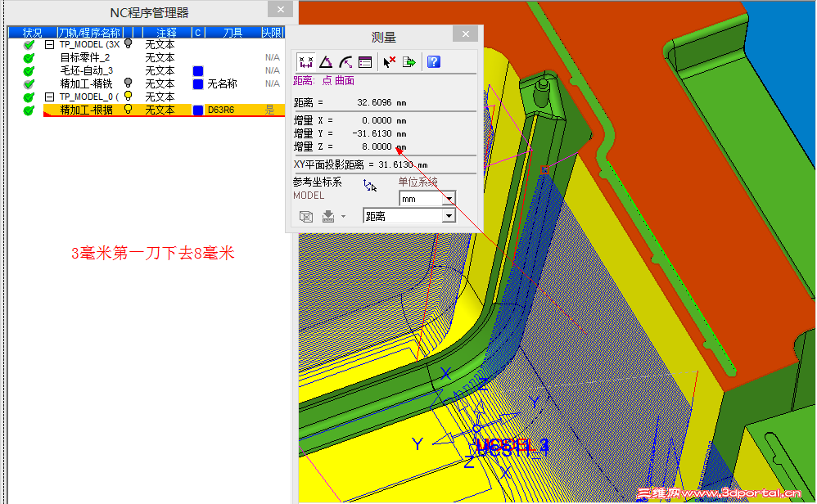This screenshot has width=817, height=504.
Task: Click the 状况 column header
Action: (32, 32)
